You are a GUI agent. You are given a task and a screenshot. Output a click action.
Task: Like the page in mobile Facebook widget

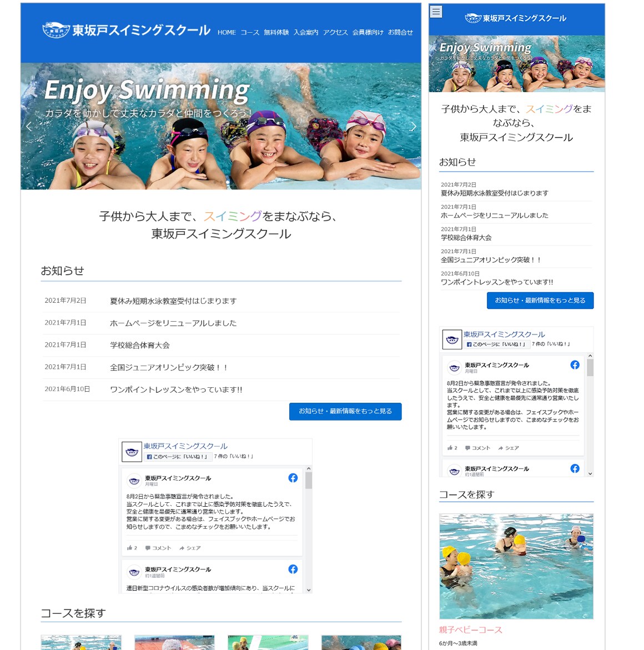coord(496,344)
